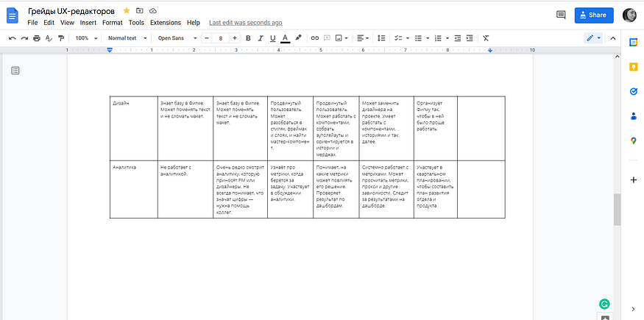
Task: Open comment history icon
Action: (561, 15)
